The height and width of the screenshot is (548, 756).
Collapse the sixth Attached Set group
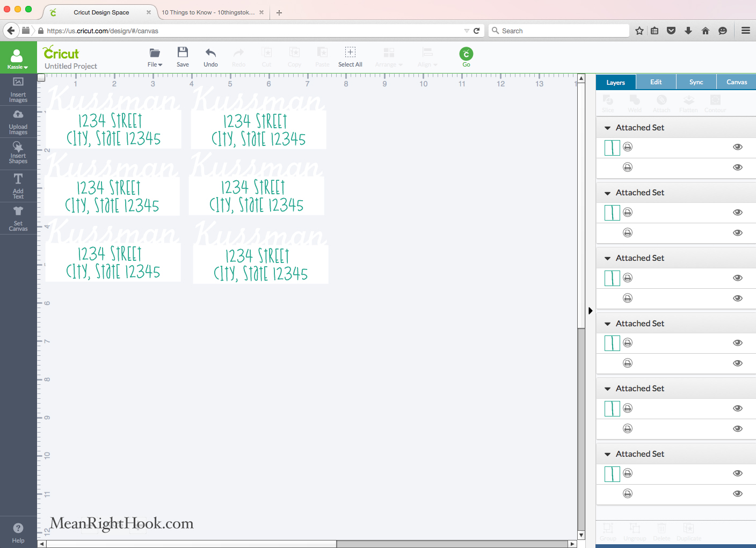[x=607, y=455]
